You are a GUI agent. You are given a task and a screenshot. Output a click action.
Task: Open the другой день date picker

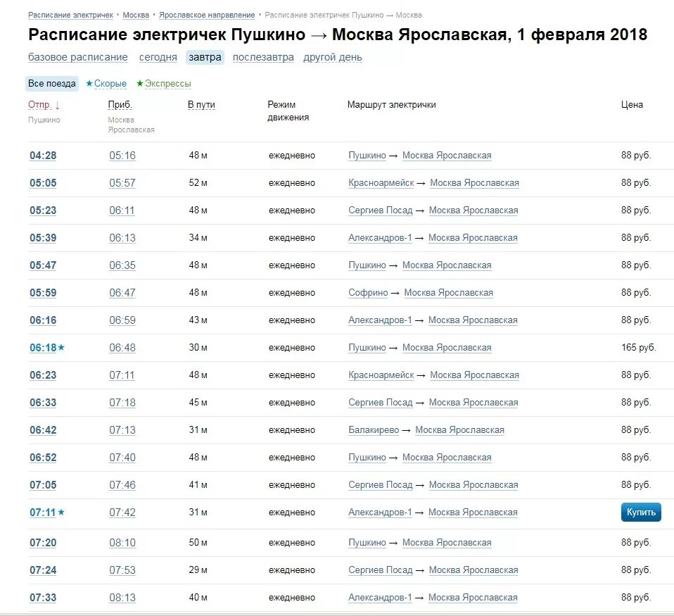[333, 57]
